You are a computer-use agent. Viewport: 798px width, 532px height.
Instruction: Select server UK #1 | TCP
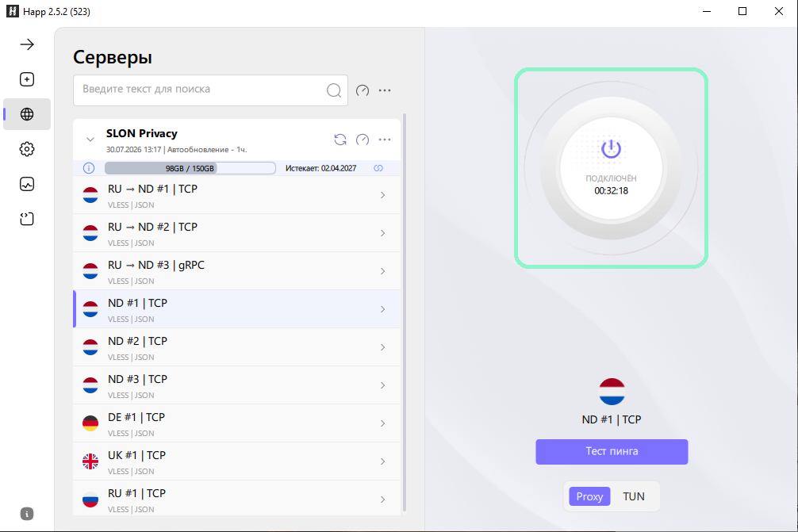point(236,461)
